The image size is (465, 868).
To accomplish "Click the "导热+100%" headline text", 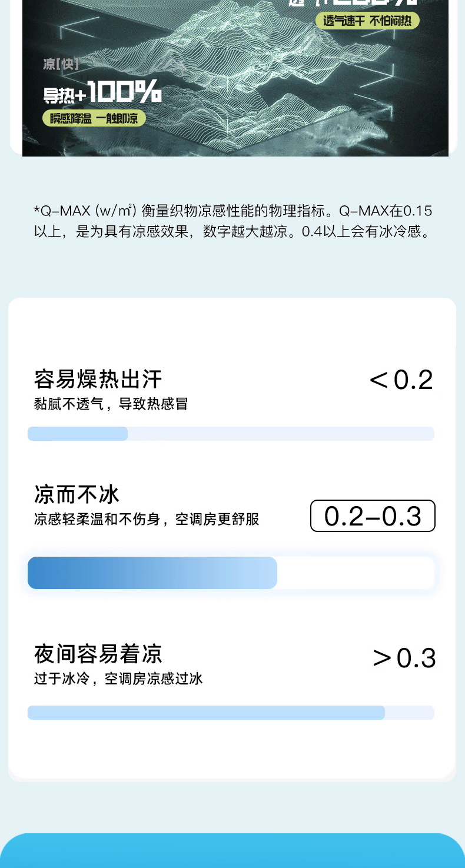I will coord(102,92).
